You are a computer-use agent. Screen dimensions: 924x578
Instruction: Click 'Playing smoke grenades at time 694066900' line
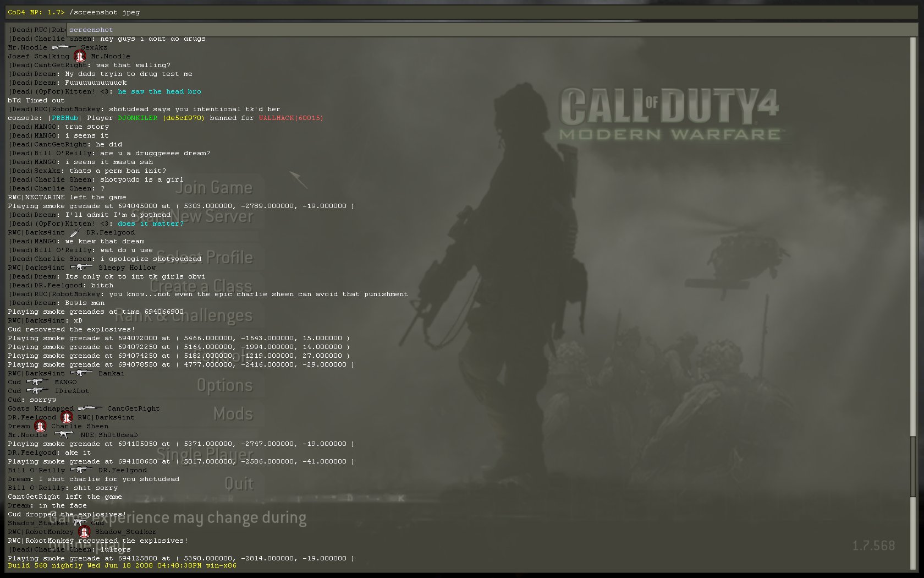coord(96,312)
